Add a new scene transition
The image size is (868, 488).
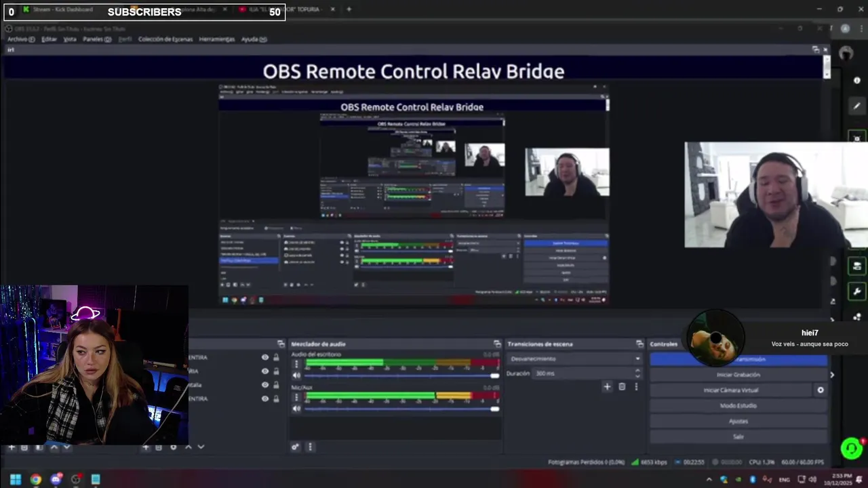coord(607,386)
